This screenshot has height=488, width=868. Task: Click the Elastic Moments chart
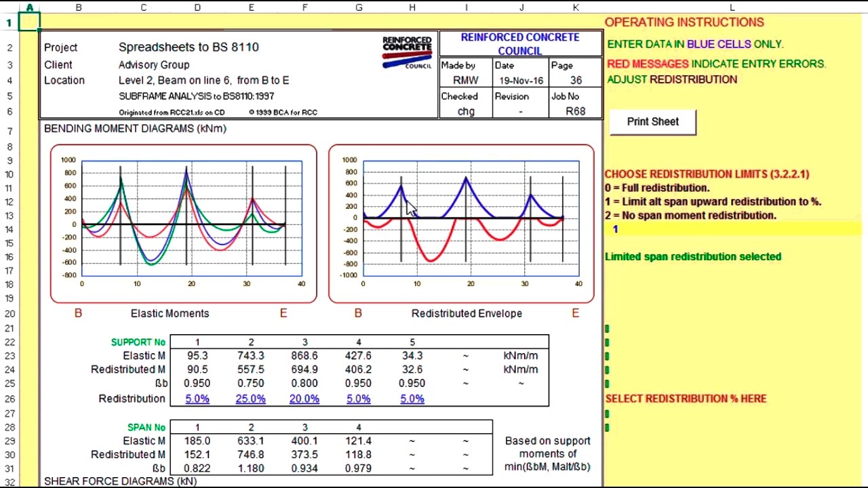pos(183,224)
